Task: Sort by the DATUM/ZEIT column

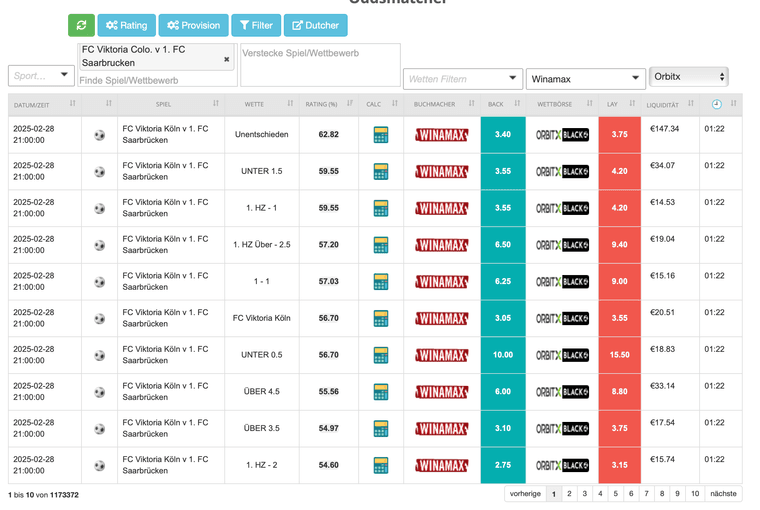Action: coord(45,104)
